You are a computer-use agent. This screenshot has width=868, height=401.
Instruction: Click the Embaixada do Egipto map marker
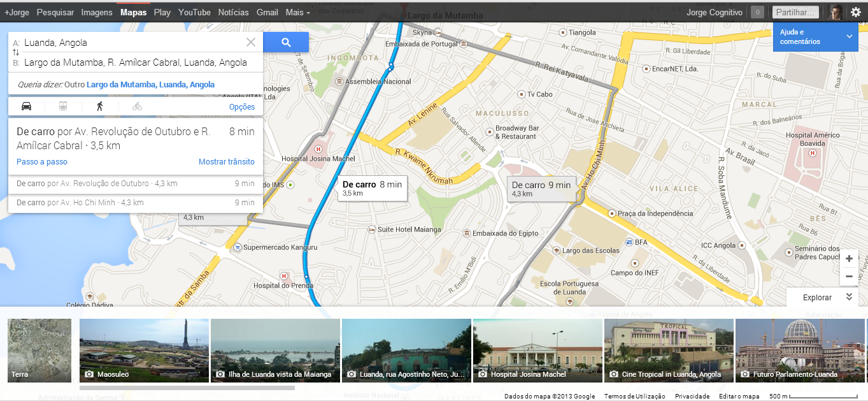[467, 233]
